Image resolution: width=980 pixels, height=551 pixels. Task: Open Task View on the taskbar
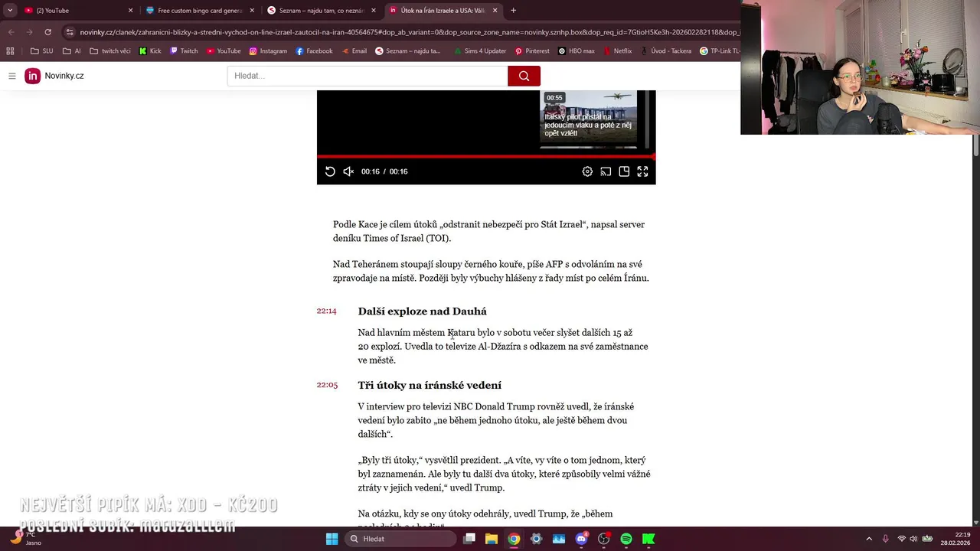pos(469,539)
